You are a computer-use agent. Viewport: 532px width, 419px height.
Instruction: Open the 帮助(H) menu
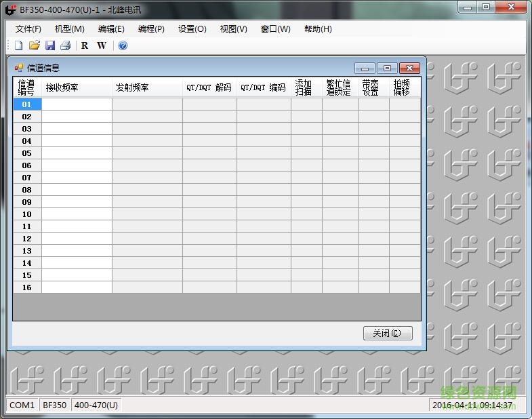click(318, 29)
